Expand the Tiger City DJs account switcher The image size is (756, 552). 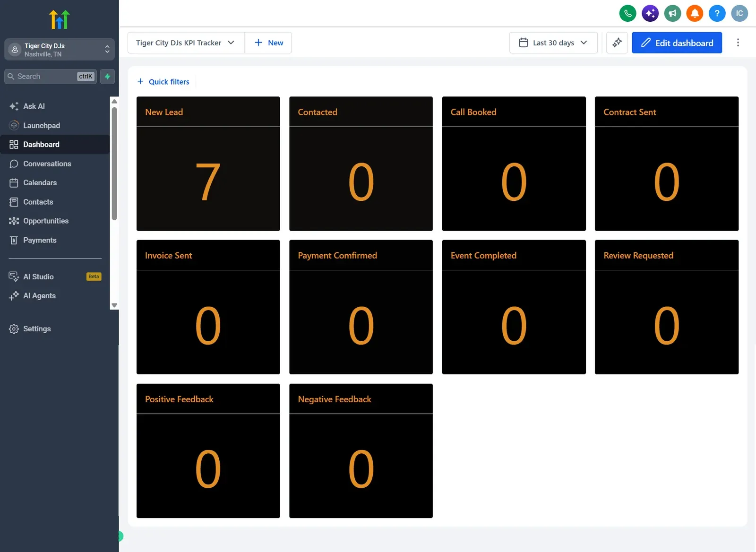pyautogui.click(x=60, y=50)
